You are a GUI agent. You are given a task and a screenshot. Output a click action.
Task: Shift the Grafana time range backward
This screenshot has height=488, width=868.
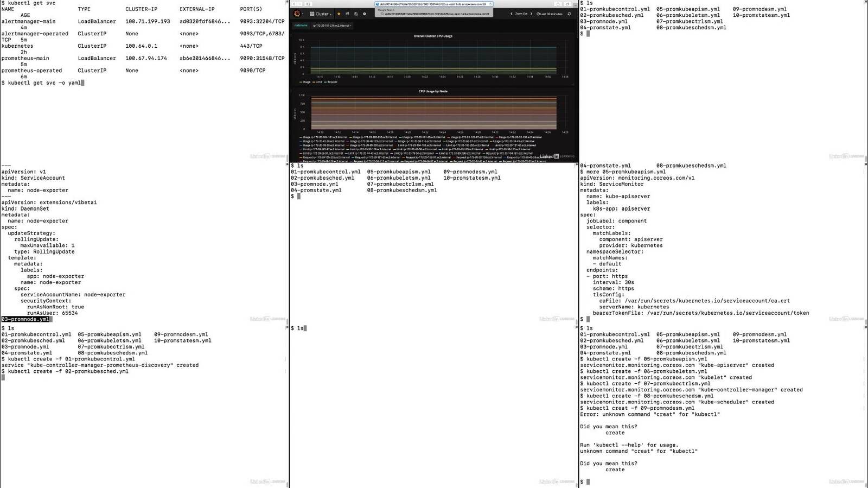tap(511, 14)
